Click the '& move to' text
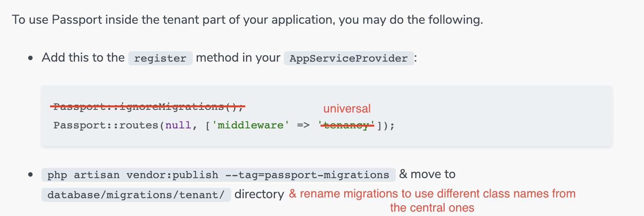The width and height of the screenshot is (644, 216). [427, 174]
